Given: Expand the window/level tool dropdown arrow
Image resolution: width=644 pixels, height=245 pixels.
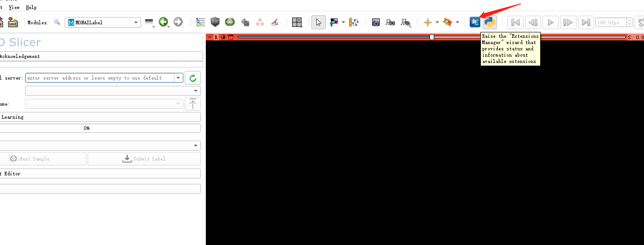Looking at the screenshot, I should (343, 22).
